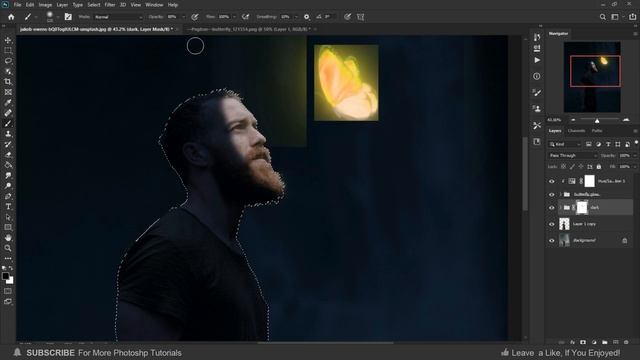Viewport: 640px width, 360px height.
Task: Select the Path Selection tool
Action: [8, 217]
